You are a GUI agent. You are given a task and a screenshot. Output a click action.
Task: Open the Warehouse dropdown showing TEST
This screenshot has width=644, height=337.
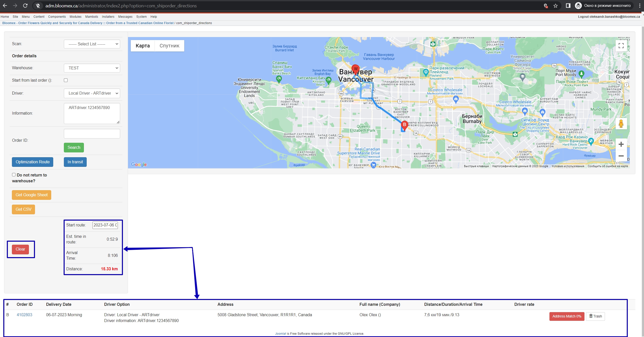tap(92, 68)
